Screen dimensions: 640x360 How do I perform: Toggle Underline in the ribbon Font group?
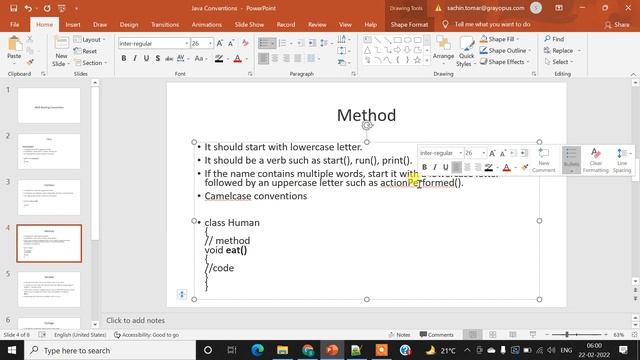(146, 59)
